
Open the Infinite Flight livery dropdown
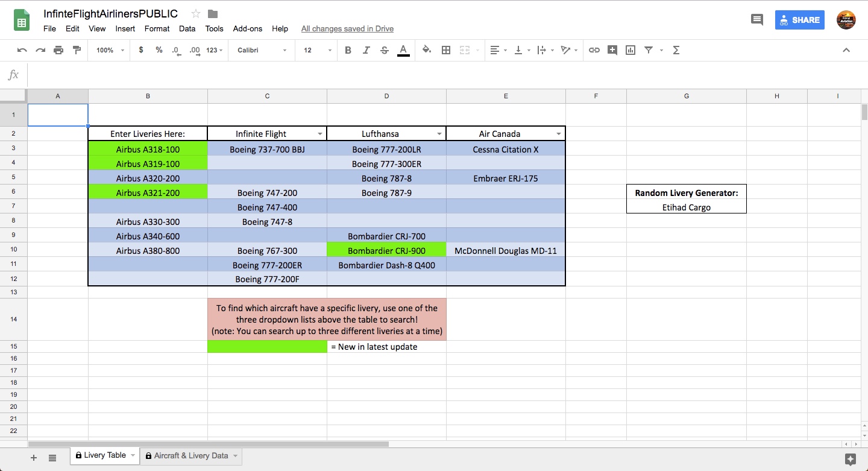click(x=319, y=134)
